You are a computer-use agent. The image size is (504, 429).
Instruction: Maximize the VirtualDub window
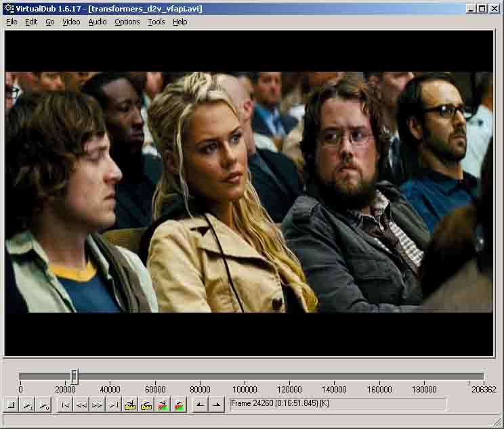coord(482,9)
